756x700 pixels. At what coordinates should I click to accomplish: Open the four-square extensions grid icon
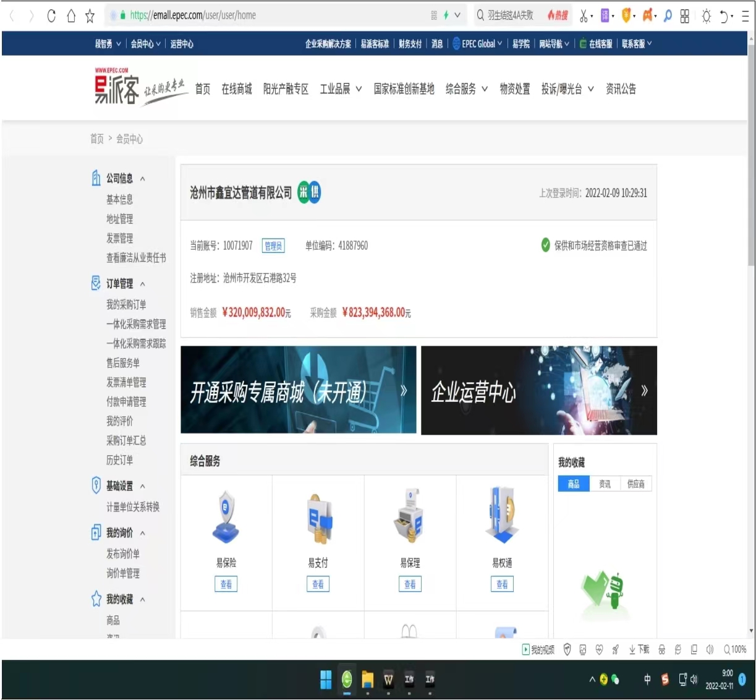[685, 16]
